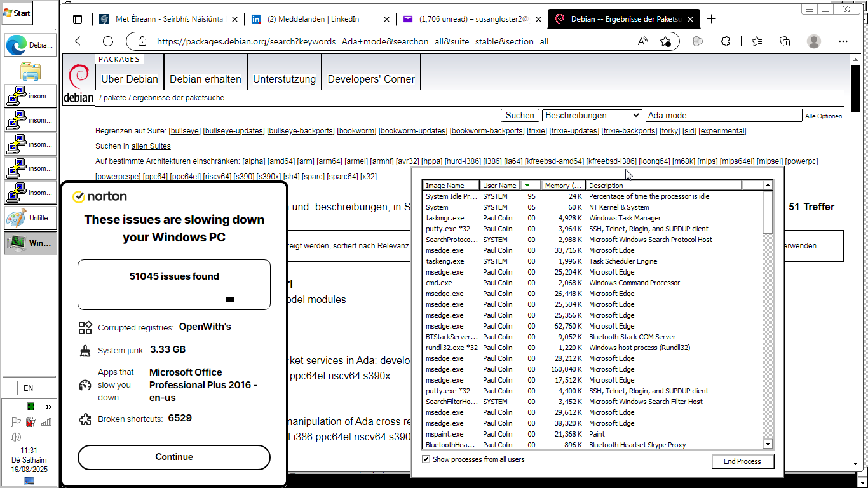Go back in Edge browser
This screenshot has width=868, height=488.
80,41
